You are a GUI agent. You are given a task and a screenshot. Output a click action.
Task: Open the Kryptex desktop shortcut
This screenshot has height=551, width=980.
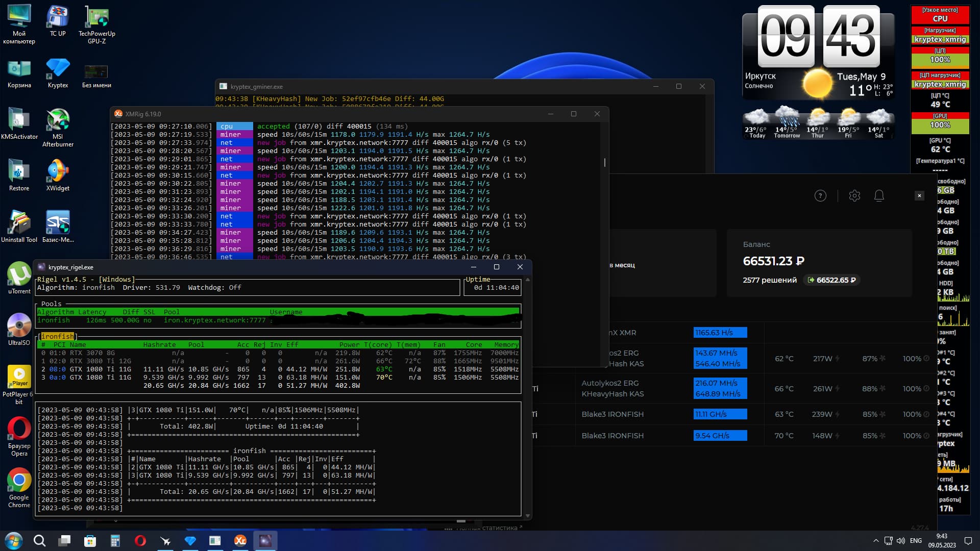pos(58,73)
